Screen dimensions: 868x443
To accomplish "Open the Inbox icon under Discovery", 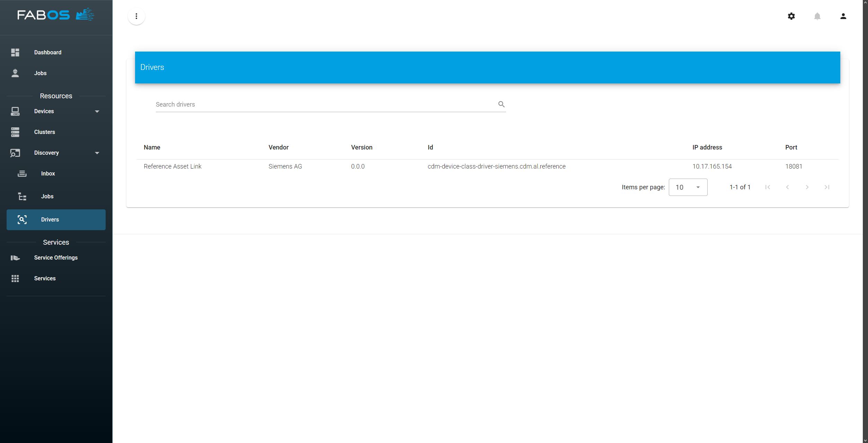I will coord(22,173).
